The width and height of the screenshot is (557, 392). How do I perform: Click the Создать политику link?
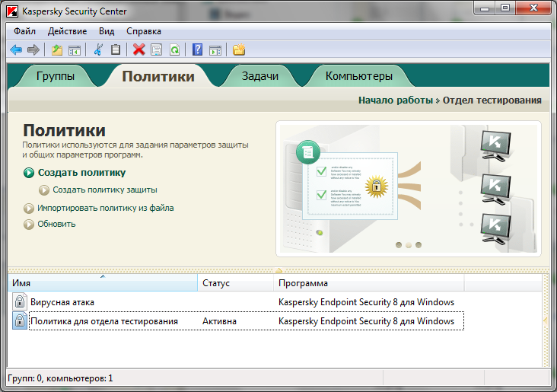pyautogui.click(x=81, y=173)
